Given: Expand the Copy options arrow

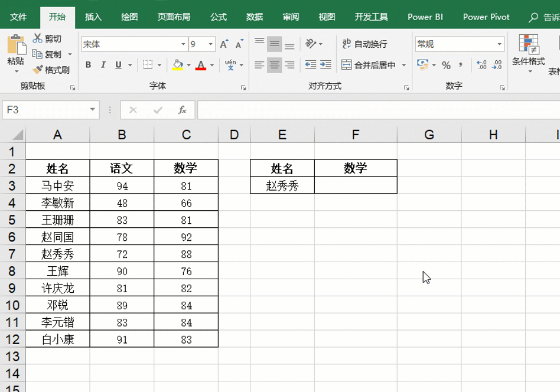Looking at the screenshot, I should (70, 54).
